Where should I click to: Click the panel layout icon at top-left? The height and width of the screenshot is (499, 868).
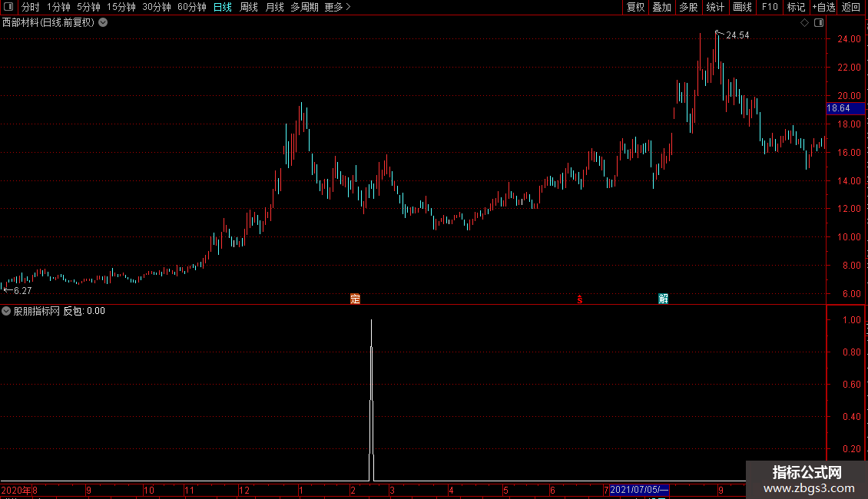[8, 7]
